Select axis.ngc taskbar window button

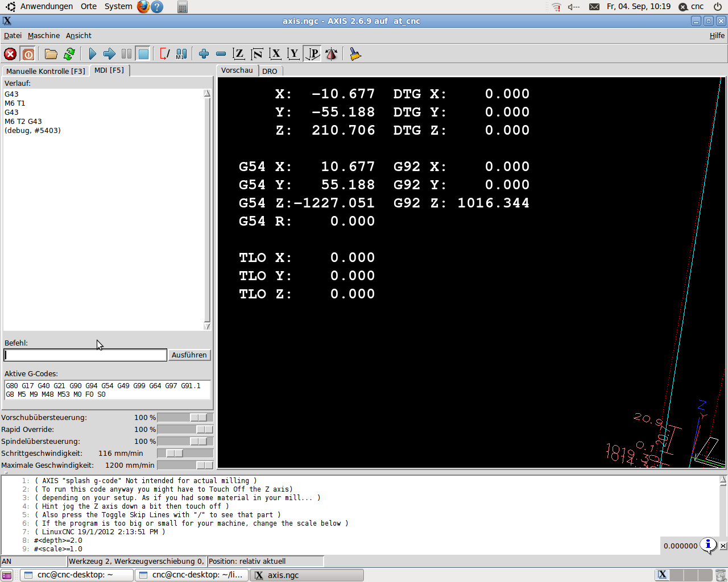307,575
